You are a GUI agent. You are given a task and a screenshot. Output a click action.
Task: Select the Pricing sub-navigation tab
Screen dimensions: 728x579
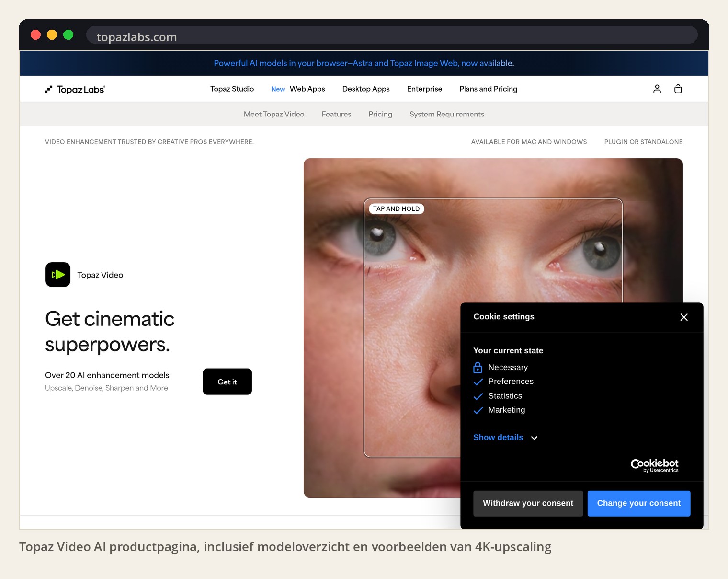coord(380,114)
